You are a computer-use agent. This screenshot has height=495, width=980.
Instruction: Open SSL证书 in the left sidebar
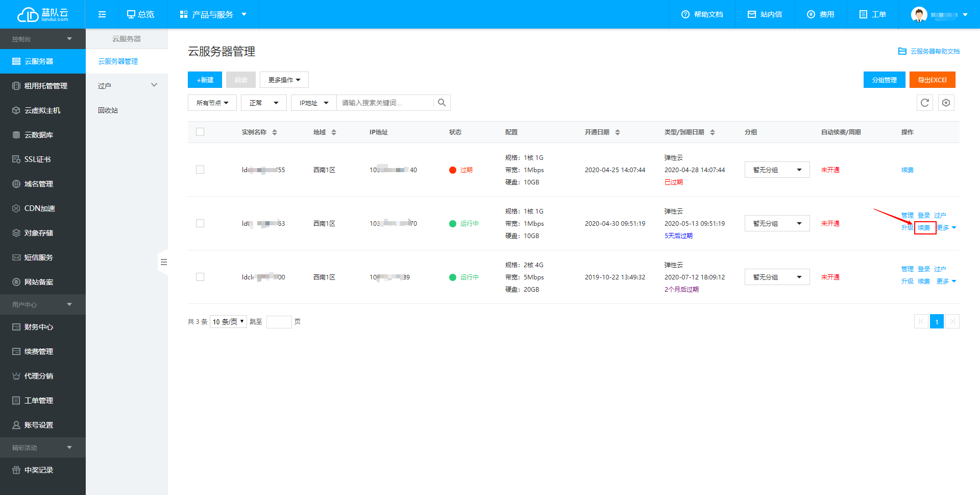pos(38,159)
